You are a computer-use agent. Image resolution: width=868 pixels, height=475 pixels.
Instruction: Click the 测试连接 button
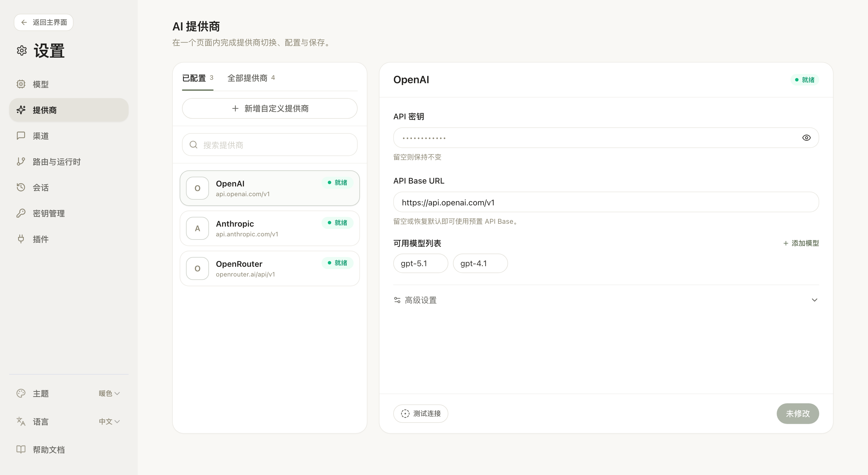coord(421,413)
